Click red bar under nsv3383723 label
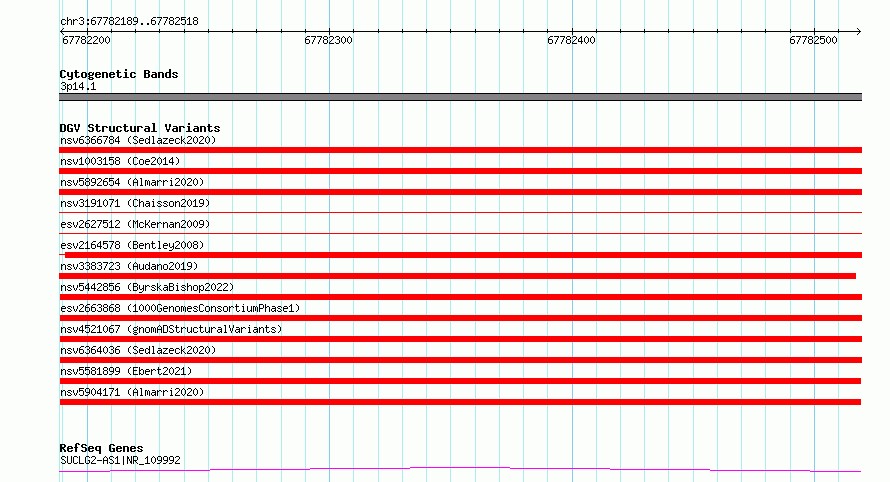Screen dimensions: 890x482 [457, 276]
